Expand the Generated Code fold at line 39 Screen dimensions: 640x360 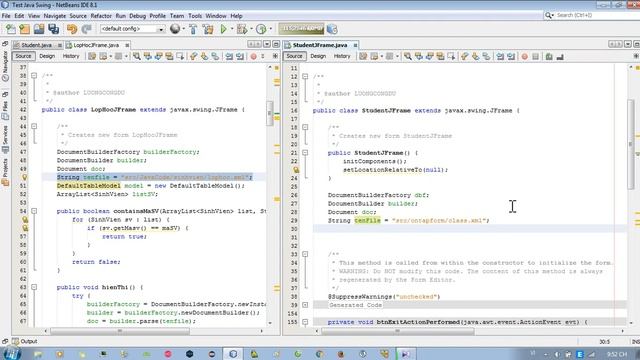point(305,305)
